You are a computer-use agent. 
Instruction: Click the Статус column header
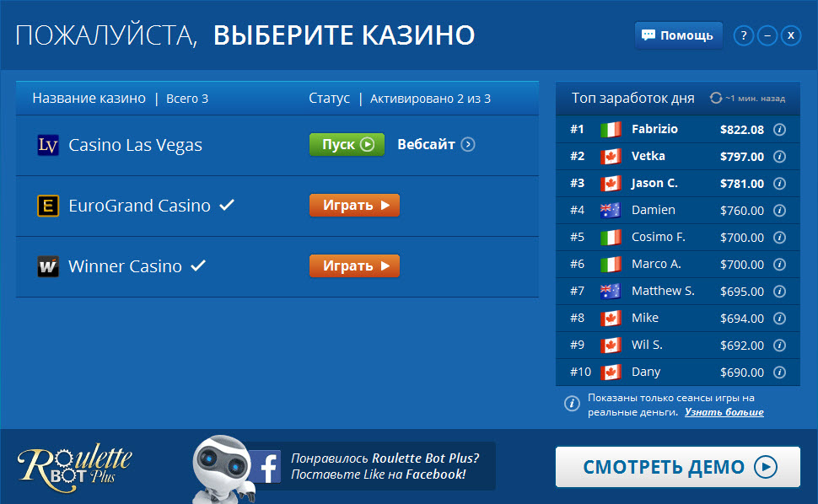point(329,98)
